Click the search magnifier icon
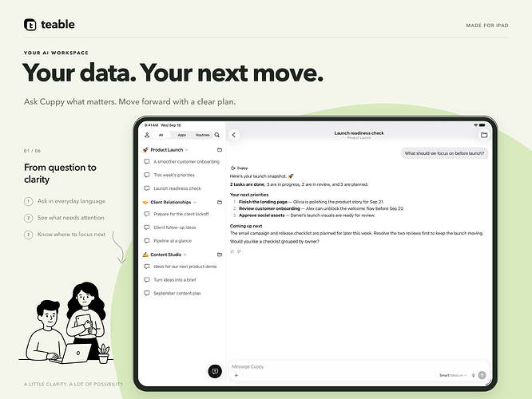 pyautogui.click(x=217, y=135)
